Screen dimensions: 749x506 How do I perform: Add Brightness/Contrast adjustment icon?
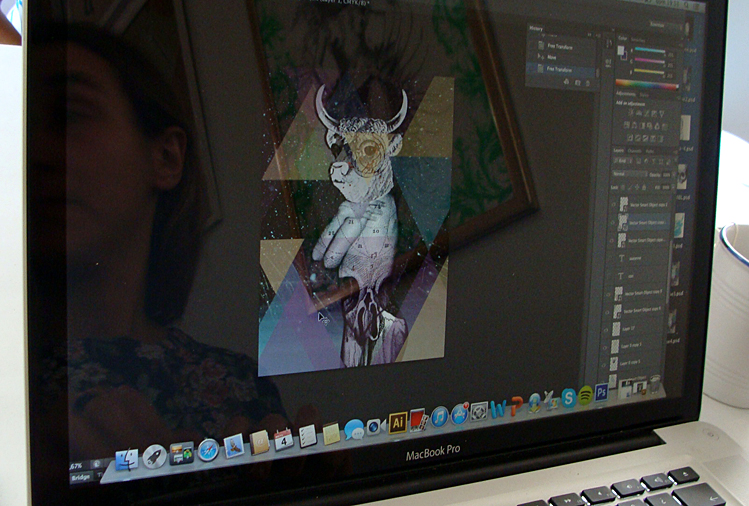631,113
